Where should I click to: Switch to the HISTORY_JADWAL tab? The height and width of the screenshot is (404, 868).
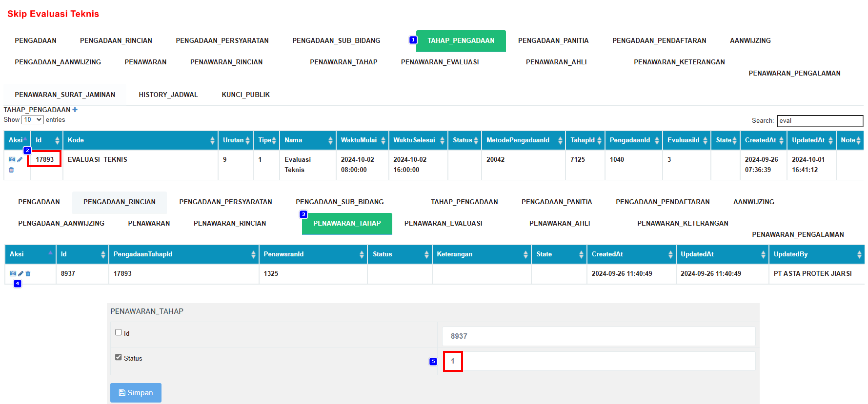coord(168,95)
